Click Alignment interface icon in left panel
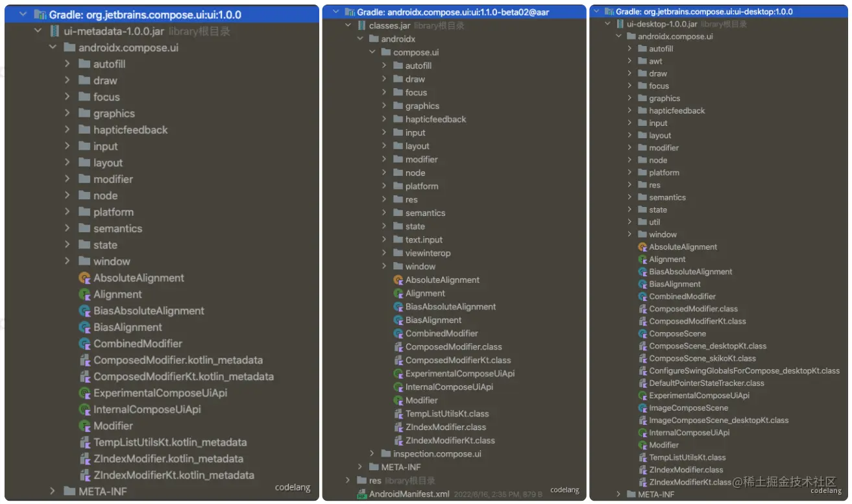 click(84, 294)
